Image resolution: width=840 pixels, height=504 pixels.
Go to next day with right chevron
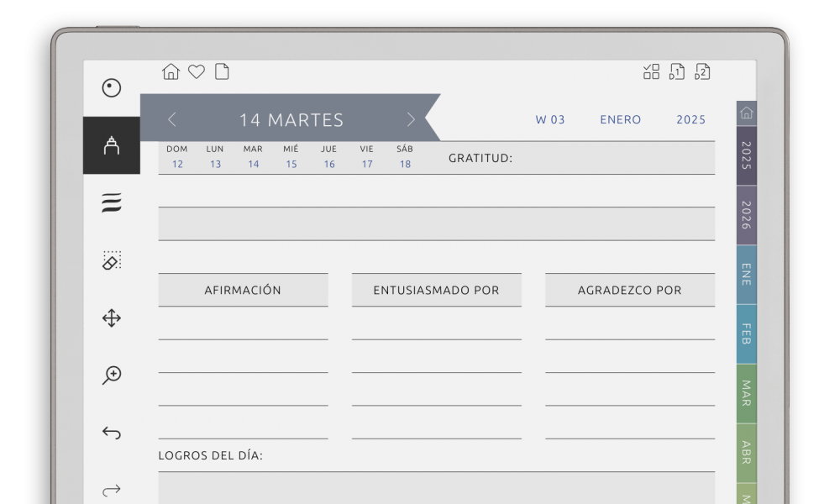click(x=411, y=119)
